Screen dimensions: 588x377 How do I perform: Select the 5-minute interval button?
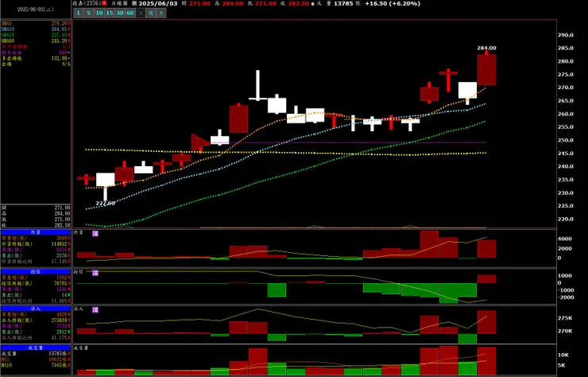pos(88,14)
